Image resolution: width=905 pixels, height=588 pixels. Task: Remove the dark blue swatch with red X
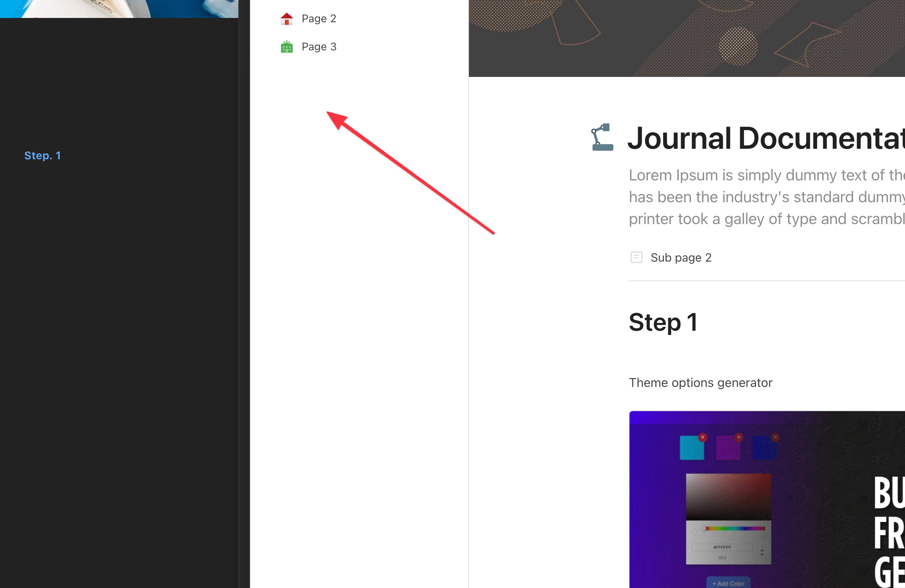(775, 437)
